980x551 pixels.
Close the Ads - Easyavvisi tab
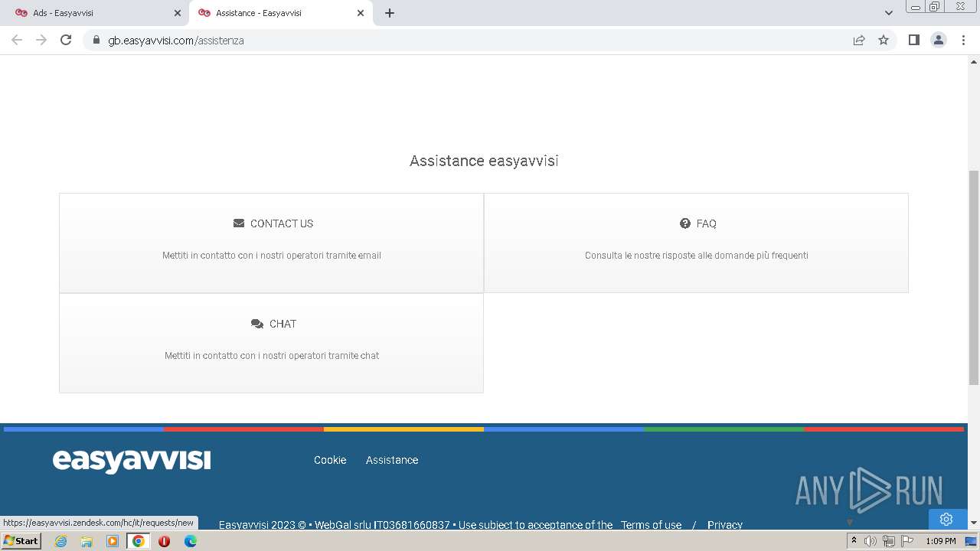point(178,13)
